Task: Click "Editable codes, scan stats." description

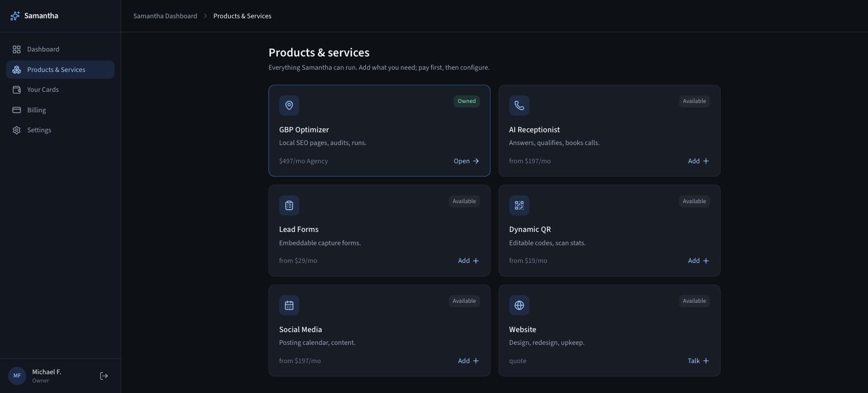Action: (x=547, y=243)
